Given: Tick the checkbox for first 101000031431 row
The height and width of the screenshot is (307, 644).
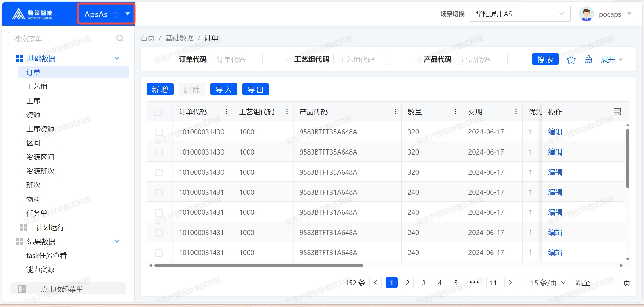Looking at the screenshot, I should 159,192.
